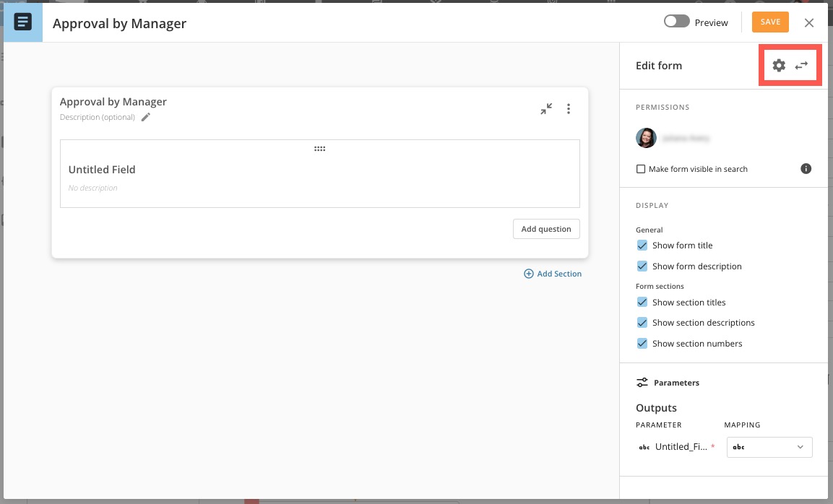The image size is (833, 504).
Task: Click the drag handle above Untitled Field
Action: (319, 149)
